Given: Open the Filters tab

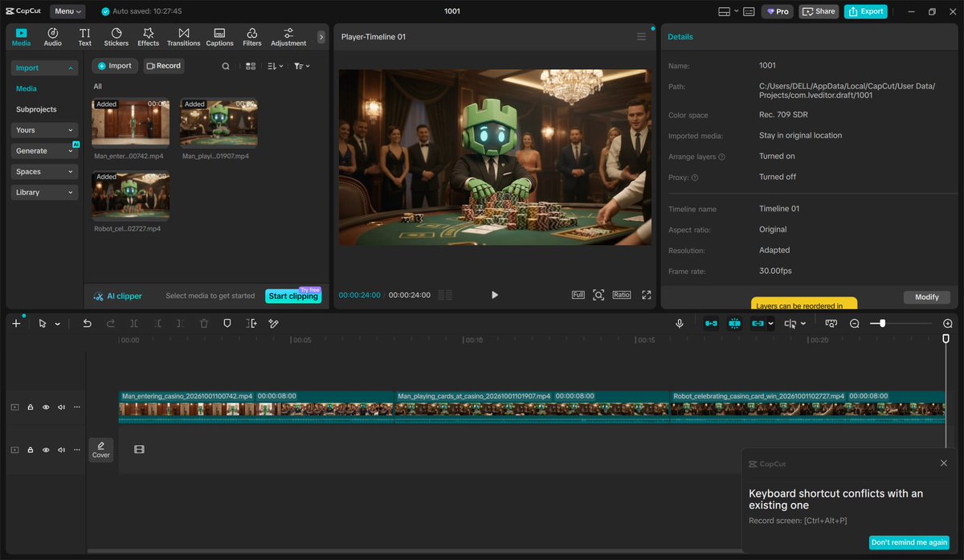Looking at the screenshot, I should (x=252, y=37).
